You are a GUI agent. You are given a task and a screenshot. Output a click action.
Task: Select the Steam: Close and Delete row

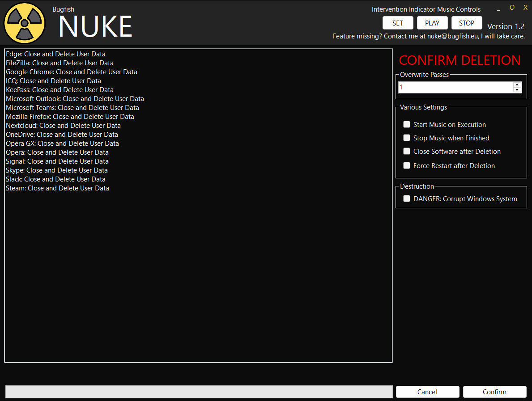[199, 188]
